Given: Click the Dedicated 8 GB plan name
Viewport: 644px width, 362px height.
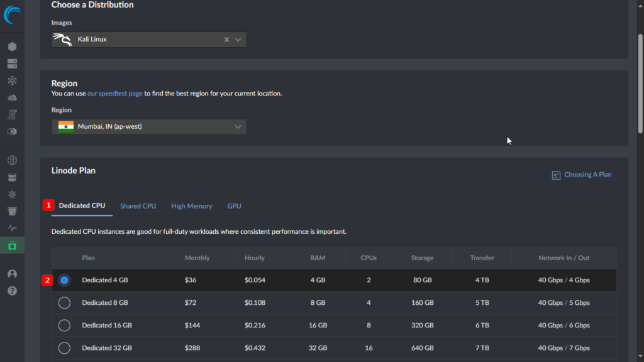Looking at the screenshot, I should [105, 302].
